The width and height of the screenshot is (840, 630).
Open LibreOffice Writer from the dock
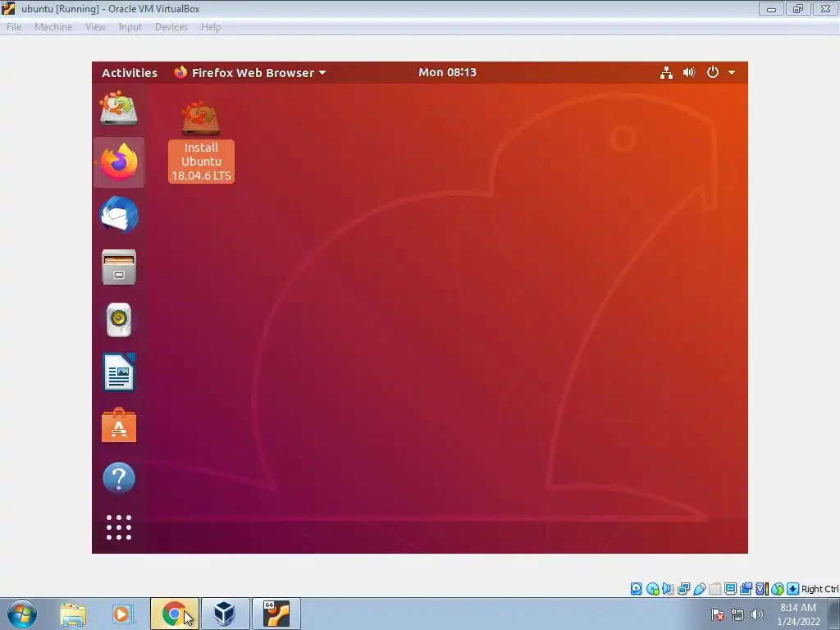119,372
